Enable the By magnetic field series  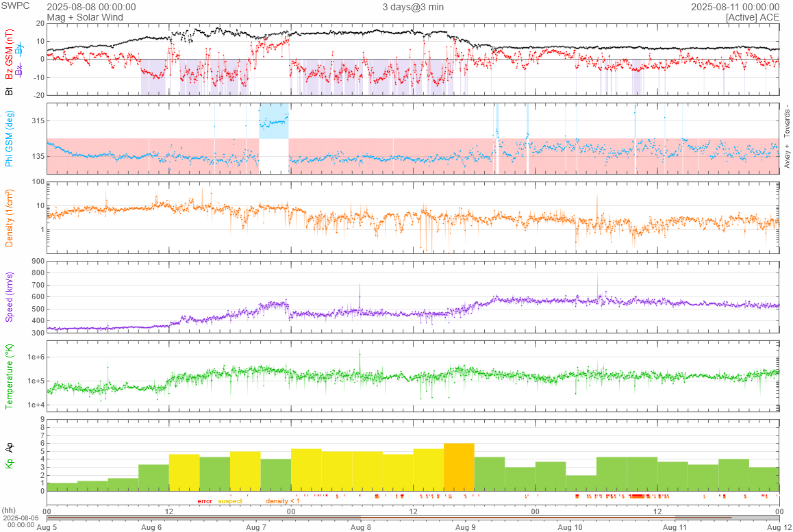(19, 48)
